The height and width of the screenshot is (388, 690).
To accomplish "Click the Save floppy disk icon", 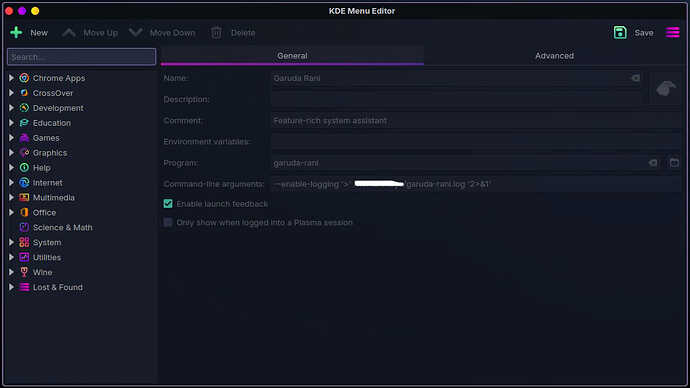I will (x=620, y=33).
